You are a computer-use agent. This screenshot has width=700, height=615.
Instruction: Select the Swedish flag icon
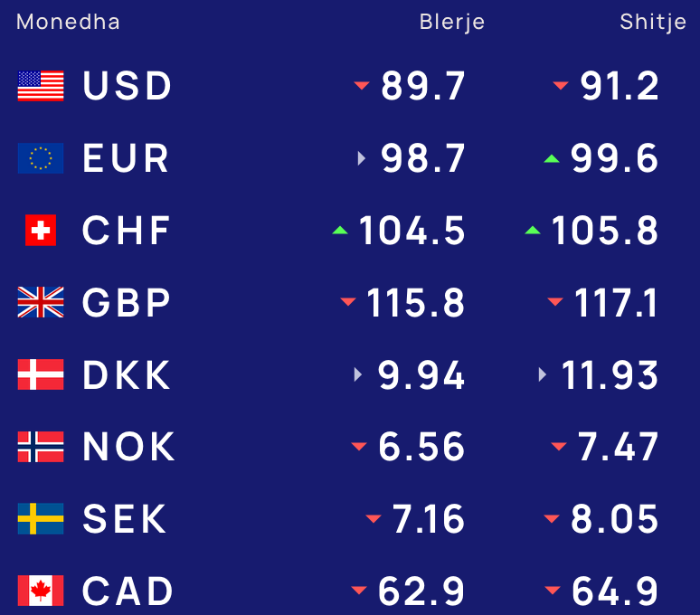click(x=41, y=518)
